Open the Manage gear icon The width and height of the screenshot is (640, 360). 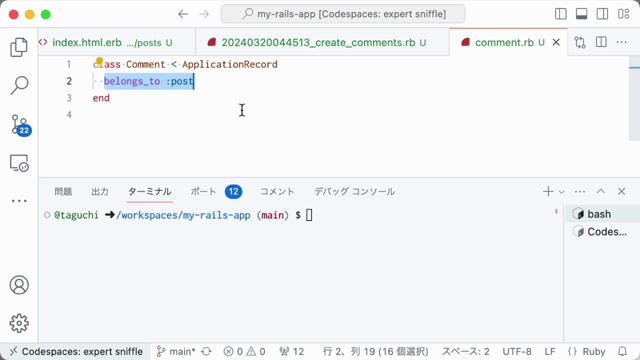pos(19,323)
